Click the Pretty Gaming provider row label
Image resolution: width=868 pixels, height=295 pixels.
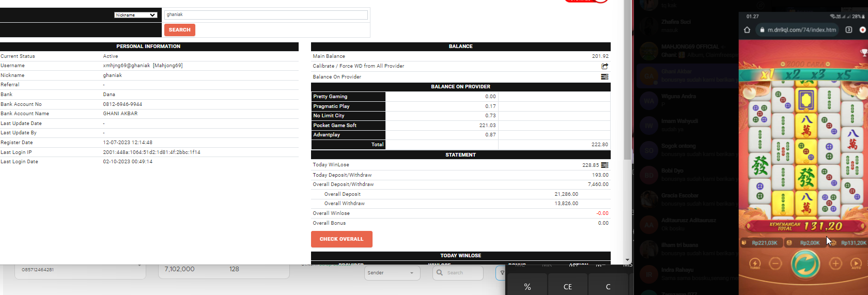pyautogui.click(x=348, y=97)
